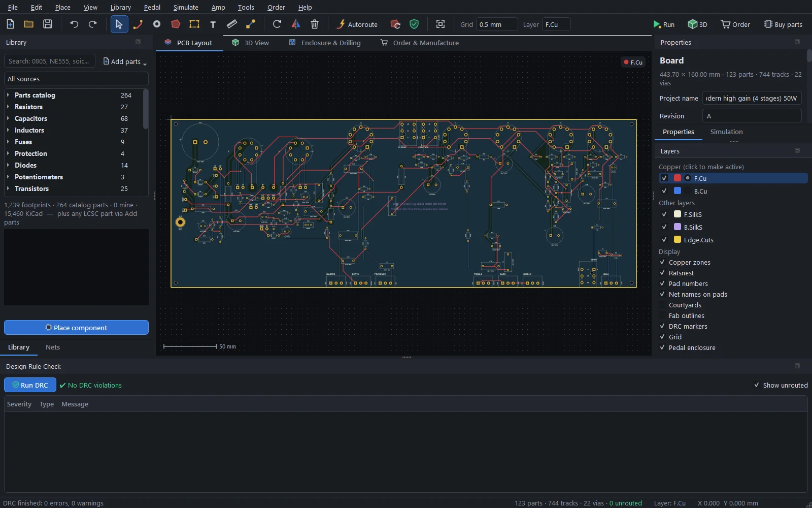Screen dimensions: 812x508
Task: Disable Ratsnest display checkbox
Action: coord(662,273)
